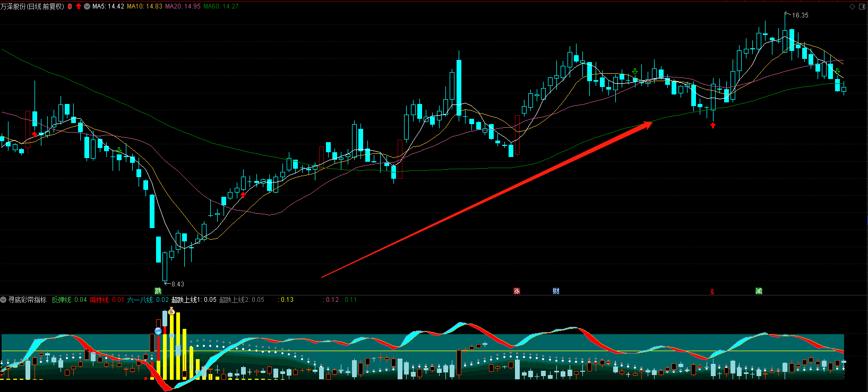Click the MA10: 14.83 label

[144, 6]
